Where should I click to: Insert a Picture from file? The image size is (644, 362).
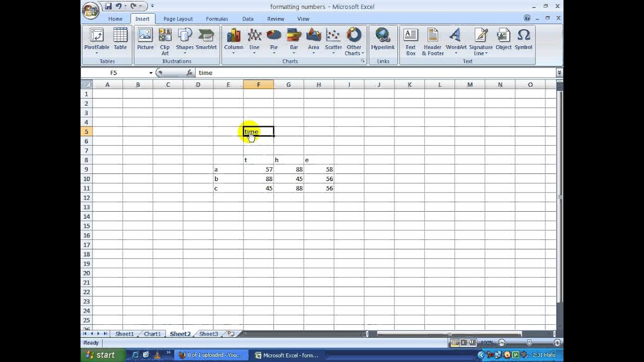click(x=145, y=39)
